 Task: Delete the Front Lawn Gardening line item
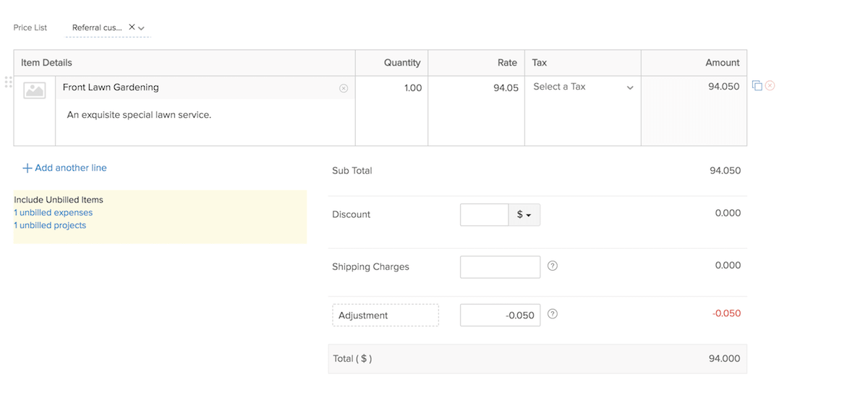[x=769, y=85]
